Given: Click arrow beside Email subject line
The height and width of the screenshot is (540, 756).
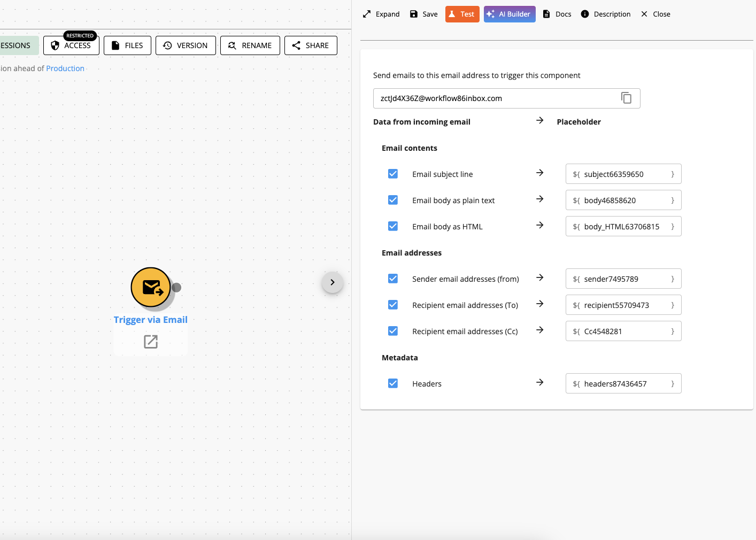Looking at the screenshot, I should (x=540, y=173).
